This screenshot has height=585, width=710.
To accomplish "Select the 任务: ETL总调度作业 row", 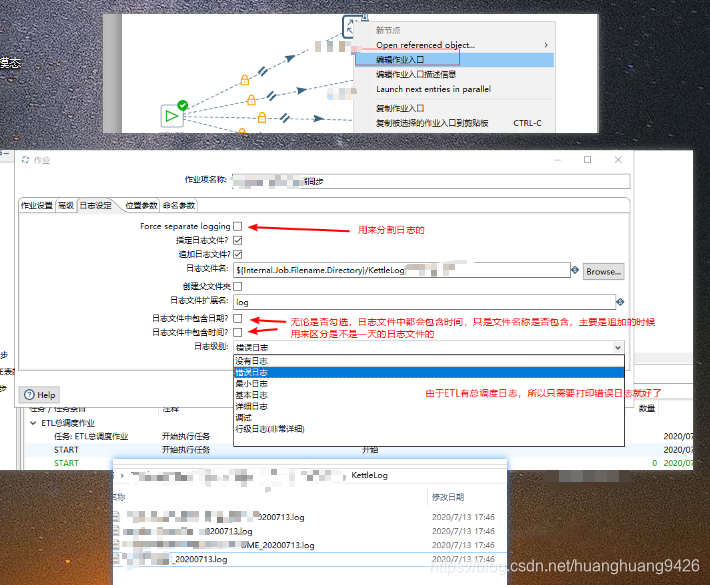I will pos(91,436).
